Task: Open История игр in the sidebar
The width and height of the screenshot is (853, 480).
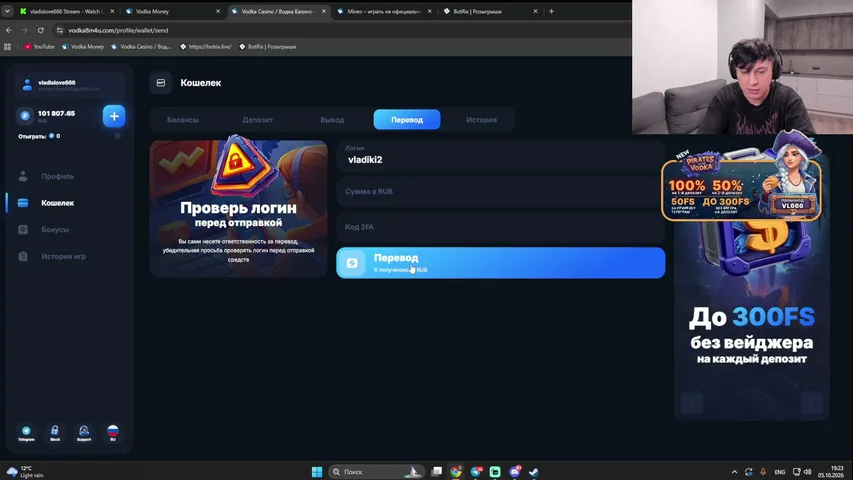Action: click(x=64, y=256)
